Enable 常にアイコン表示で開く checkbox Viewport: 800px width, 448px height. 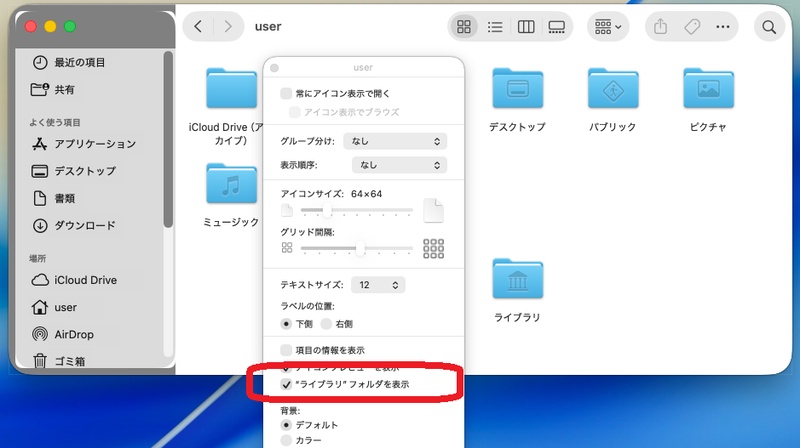click(286, 93)
